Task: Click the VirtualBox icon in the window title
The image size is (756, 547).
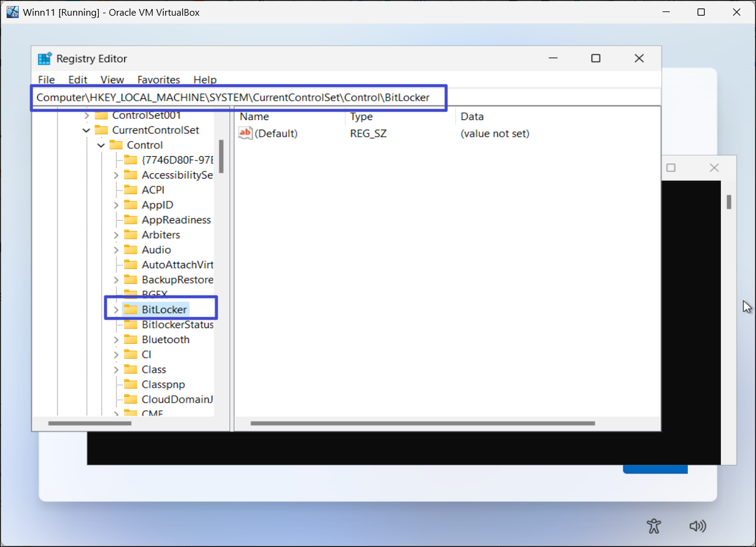Action: click(x=12, y=12)
